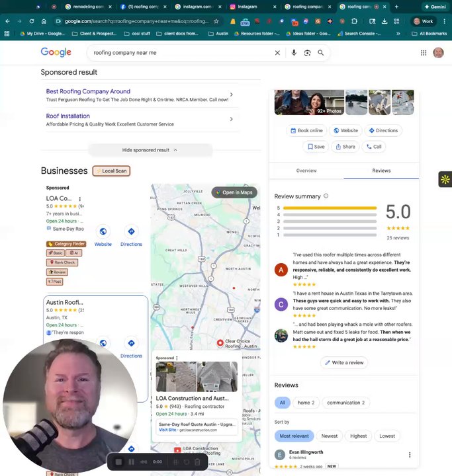Pause the screen recording
This screenshot has height=476, width=452.
[x=131, y=461]
